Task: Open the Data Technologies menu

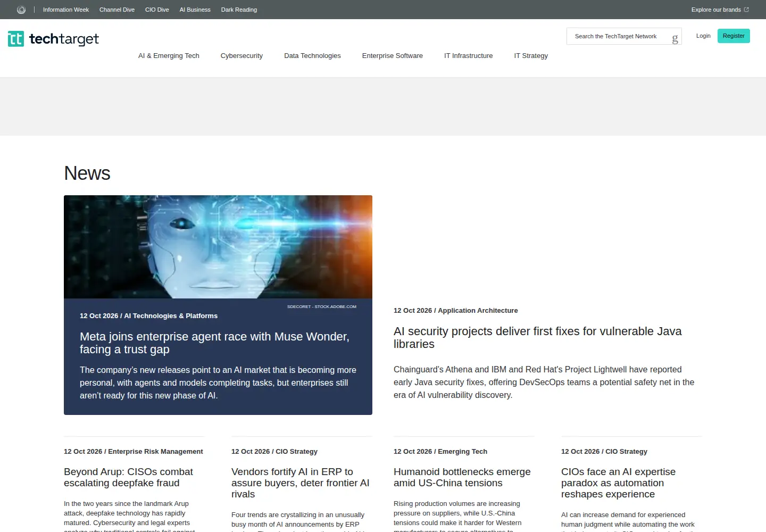Action: point(312,55)
